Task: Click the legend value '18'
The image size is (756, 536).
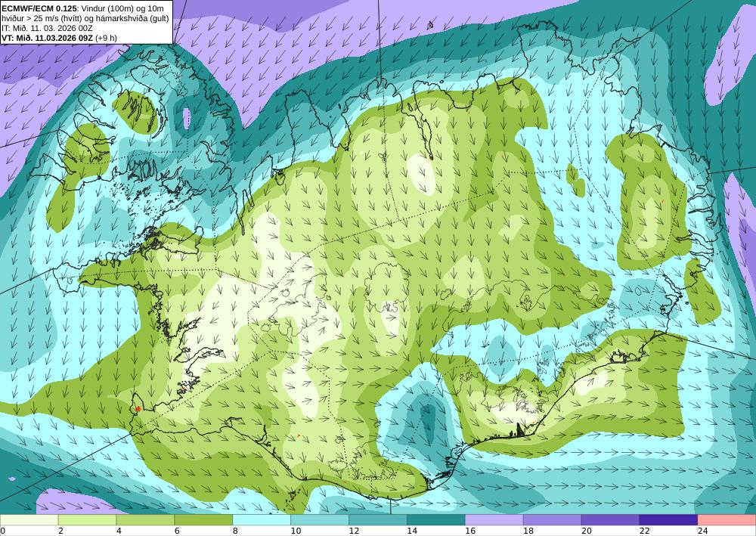Action: point(528,531)
